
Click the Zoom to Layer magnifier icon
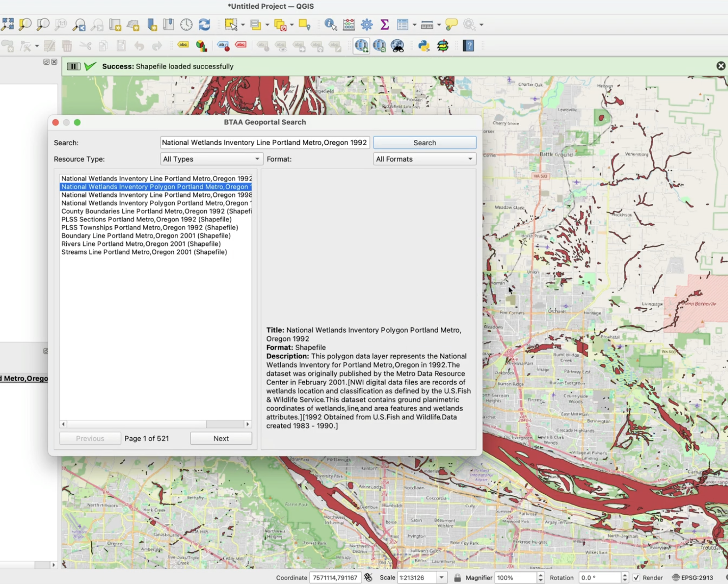coord(43,24)
